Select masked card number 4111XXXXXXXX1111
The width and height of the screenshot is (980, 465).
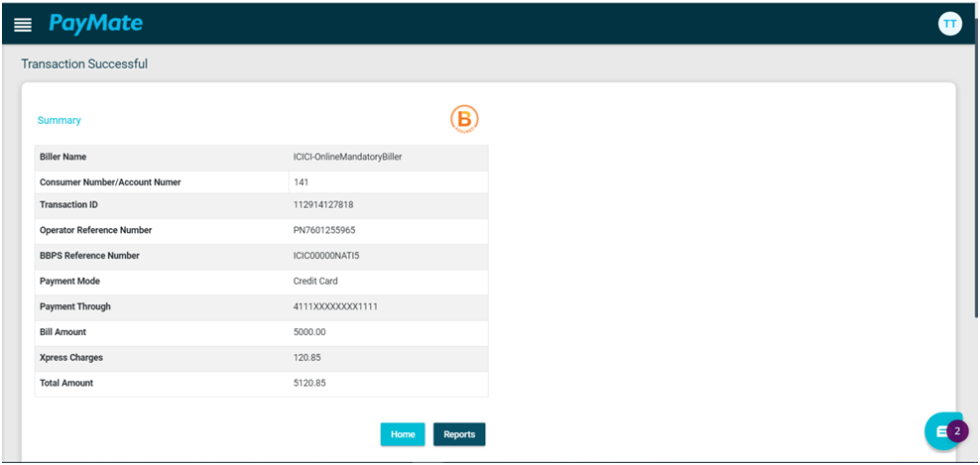click(335, 307)
